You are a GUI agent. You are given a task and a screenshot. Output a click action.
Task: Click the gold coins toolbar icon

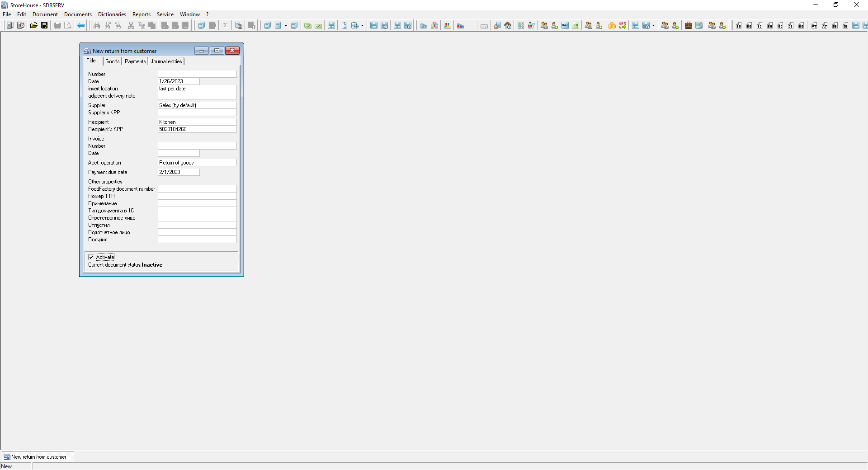click(612, 25)
